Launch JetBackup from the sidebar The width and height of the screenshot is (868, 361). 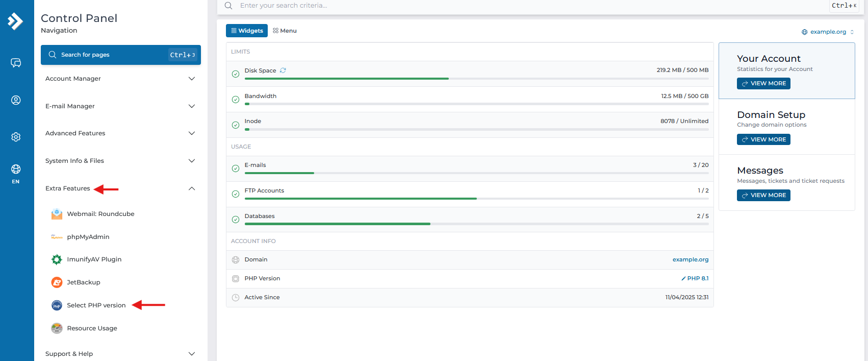[57, 282]
